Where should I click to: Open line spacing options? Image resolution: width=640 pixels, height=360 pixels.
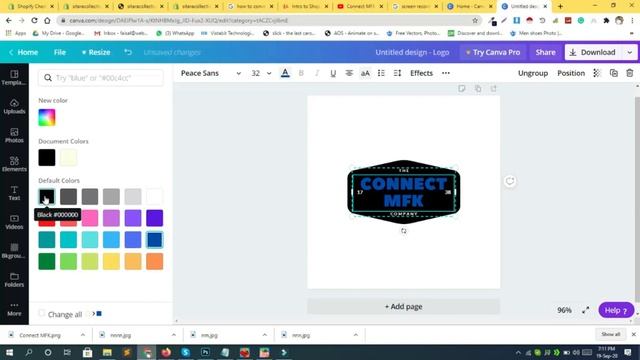[x=397, y=73]
